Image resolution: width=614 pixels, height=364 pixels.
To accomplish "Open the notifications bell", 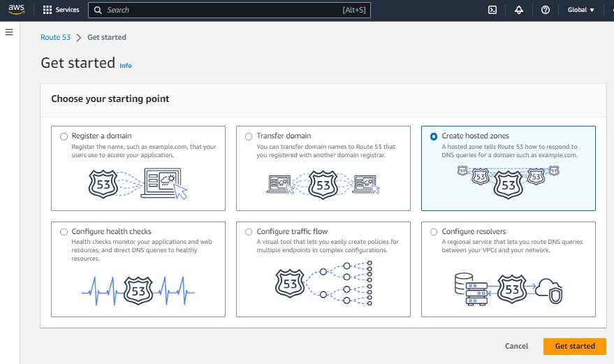I will point(518,10).
